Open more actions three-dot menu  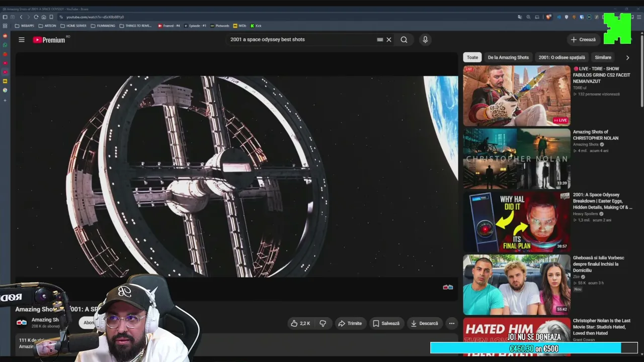[452, 323]
